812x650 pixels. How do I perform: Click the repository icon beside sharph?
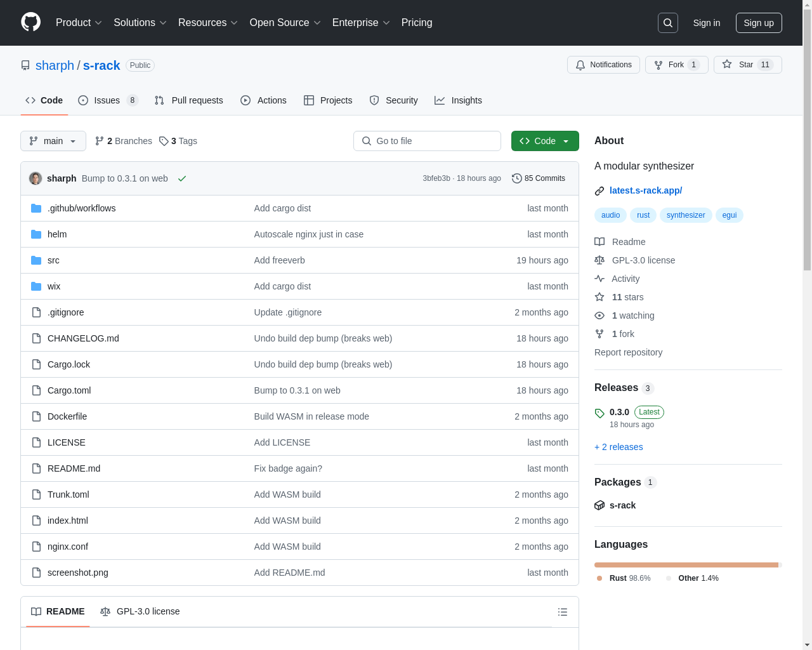(25, 65)
